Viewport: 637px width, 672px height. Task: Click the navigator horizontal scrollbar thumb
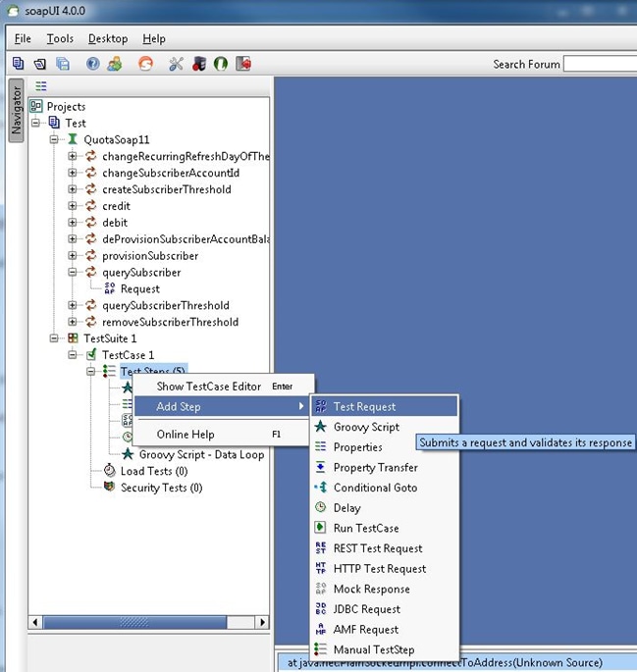[134, 622]
